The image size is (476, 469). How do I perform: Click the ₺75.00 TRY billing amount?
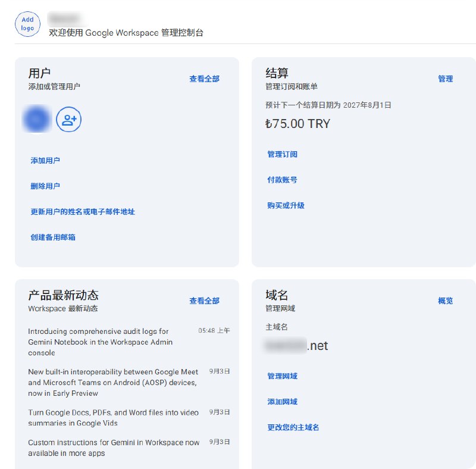298,124
